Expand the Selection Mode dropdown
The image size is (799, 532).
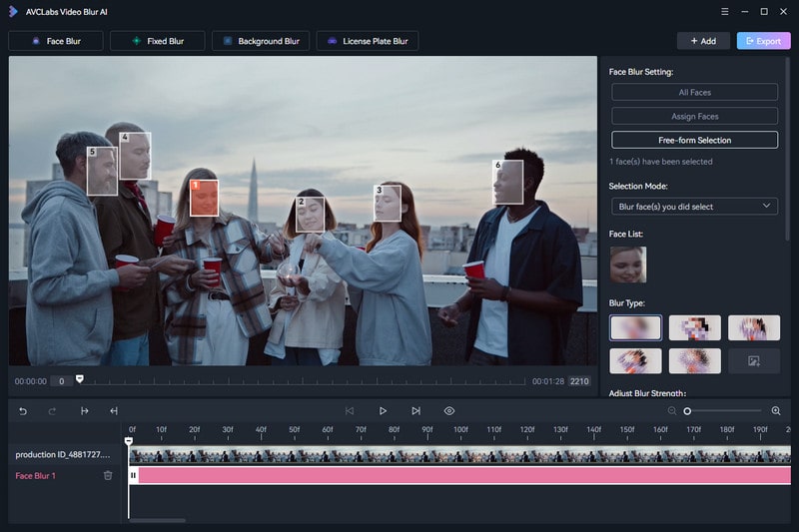(694, 206)
